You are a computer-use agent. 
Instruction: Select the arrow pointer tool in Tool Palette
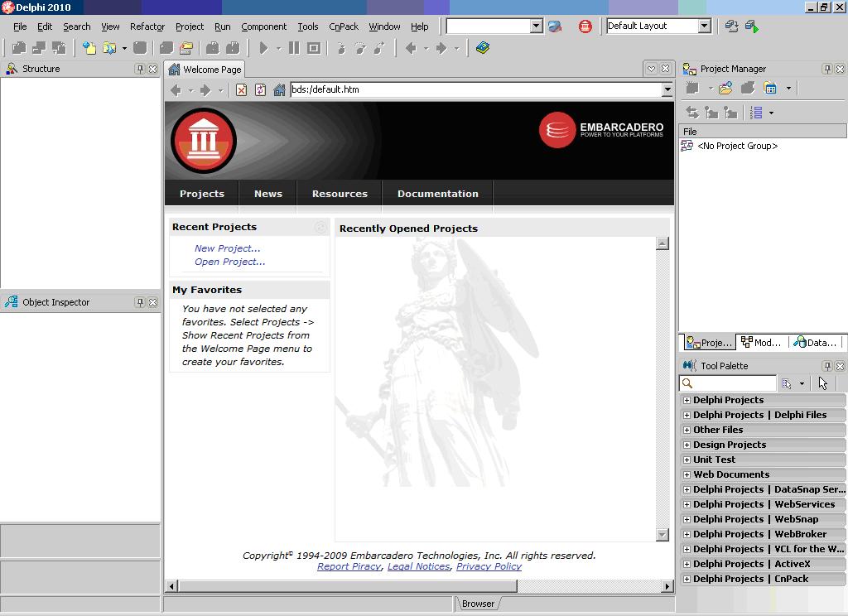pos(822,383)
